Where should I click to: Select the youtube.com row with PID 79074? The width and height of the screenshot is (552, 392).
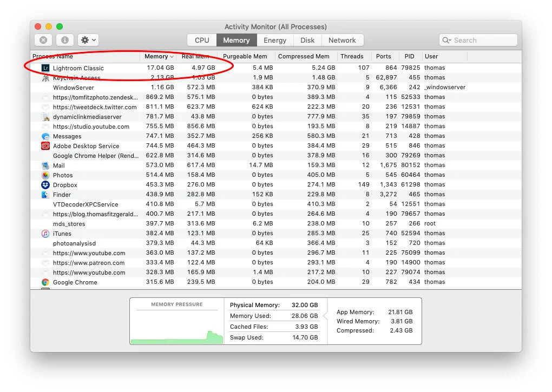pyautogui.click(x=276, y=273)
